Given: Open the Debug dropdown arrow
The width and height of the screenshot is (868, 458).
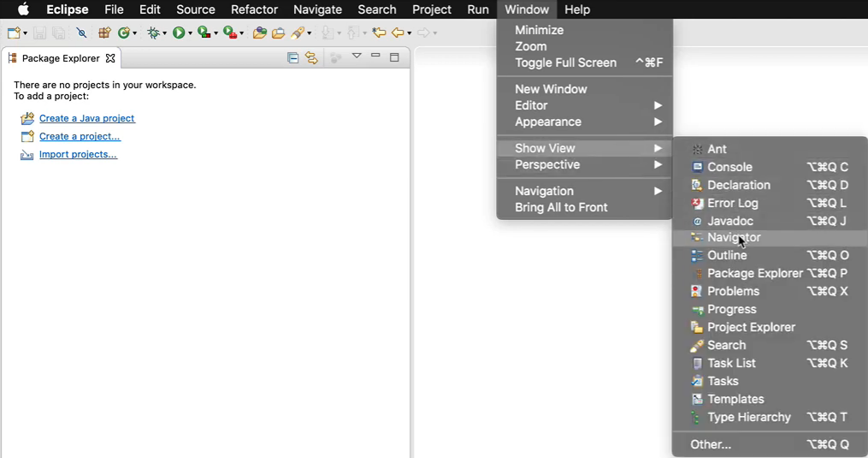Looking at the screenshot, I should pyautogui.click(x=164, y=33).
